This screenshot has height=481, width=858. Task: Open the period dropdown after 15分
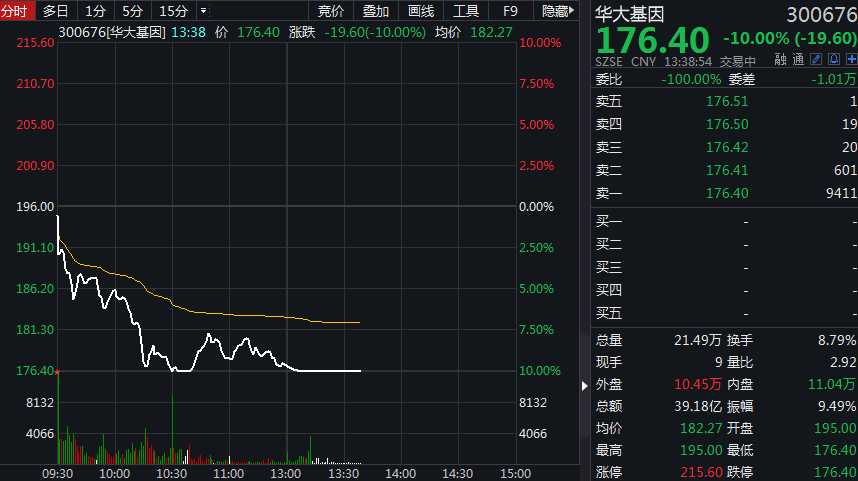(204, 10)
